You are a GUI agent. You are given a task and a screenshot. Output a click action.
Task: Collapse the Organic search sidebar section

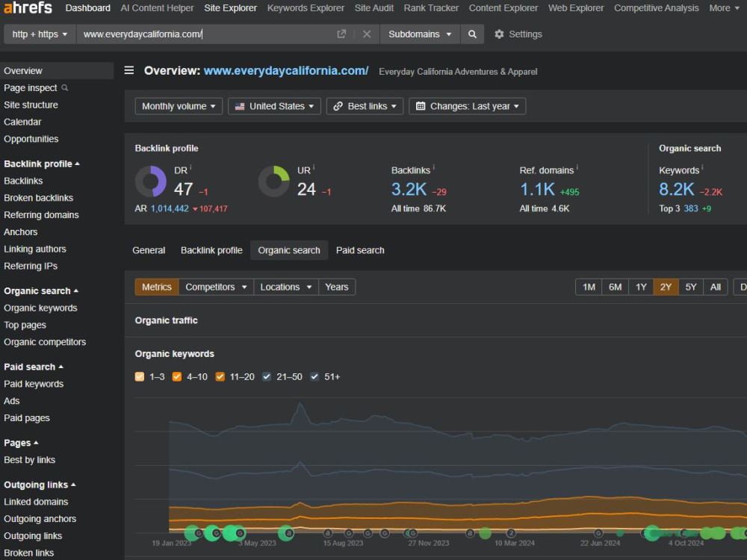click(x=41, y=291)
